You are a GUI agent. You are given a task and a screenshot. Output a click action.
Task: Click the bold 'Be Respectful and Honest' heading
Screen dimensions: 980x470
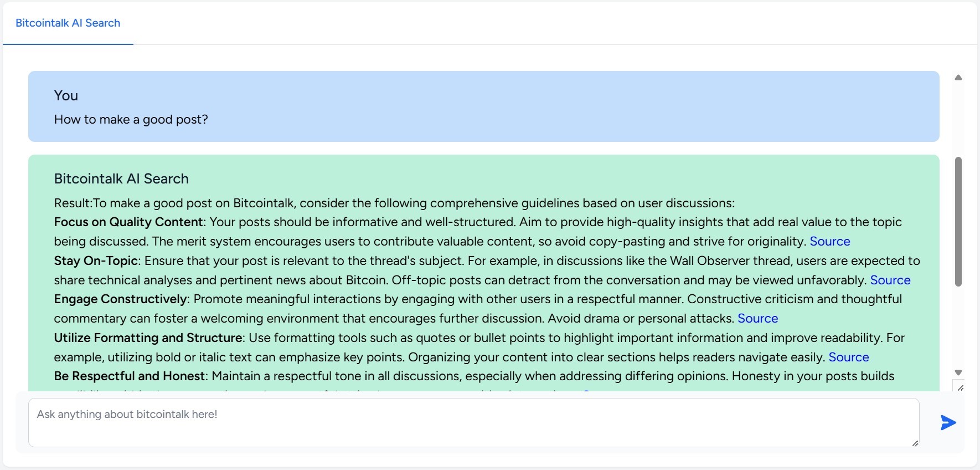pyautogui.click(x=130, y=376)
